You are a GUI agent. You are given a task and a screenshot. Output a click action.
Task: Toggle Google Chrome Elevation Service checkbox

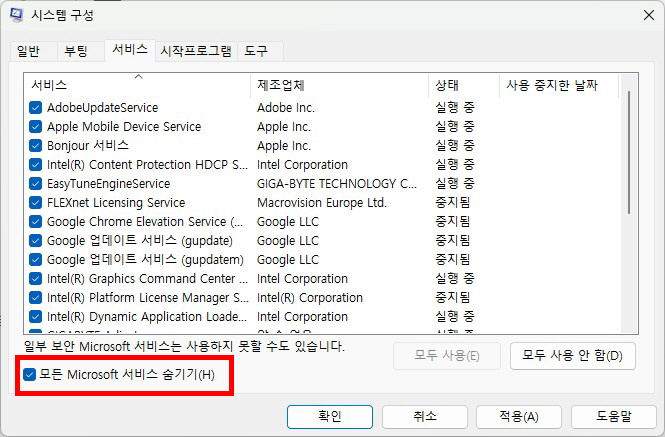(x=36, y=222)
